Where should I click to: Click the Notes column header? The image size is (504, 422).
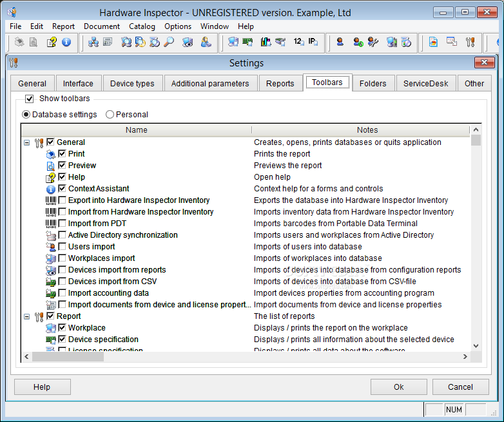367,130
